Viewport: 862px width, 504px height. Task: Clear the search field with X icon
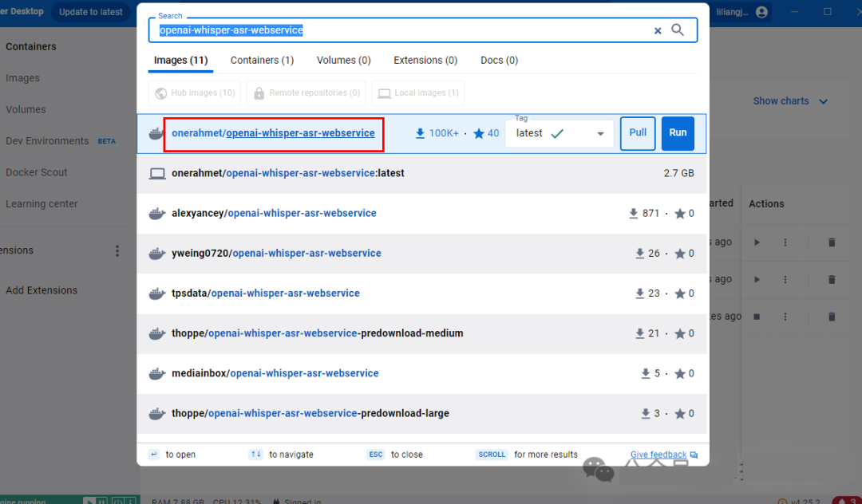(x=658, y=31)
